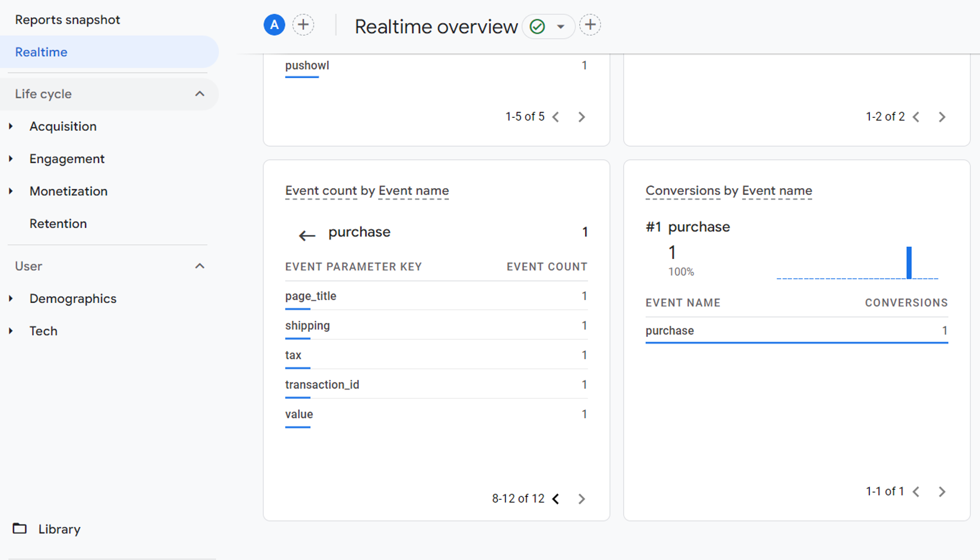Select the Realtime menu item
This screenshot has width=980, height=560.
[41, 52]
